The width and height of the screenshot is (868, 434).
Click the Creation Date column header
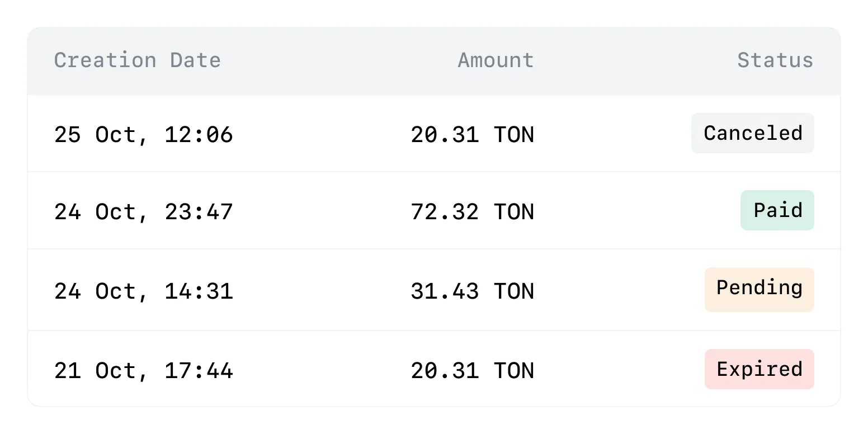(x=137, y=60)
